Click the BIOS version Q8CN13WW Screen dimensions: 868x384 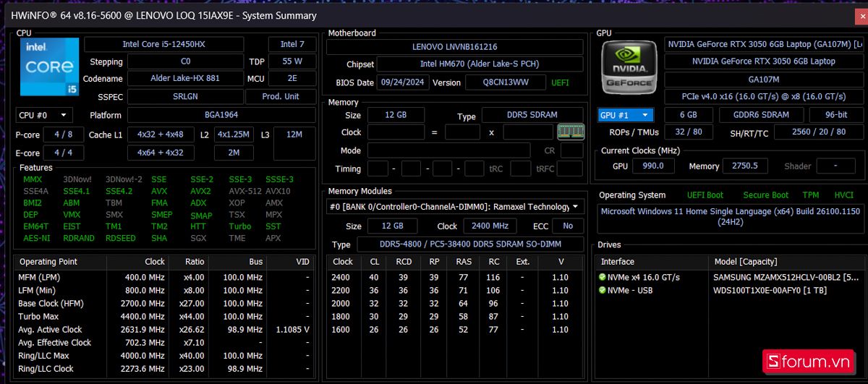click(506, 82)
